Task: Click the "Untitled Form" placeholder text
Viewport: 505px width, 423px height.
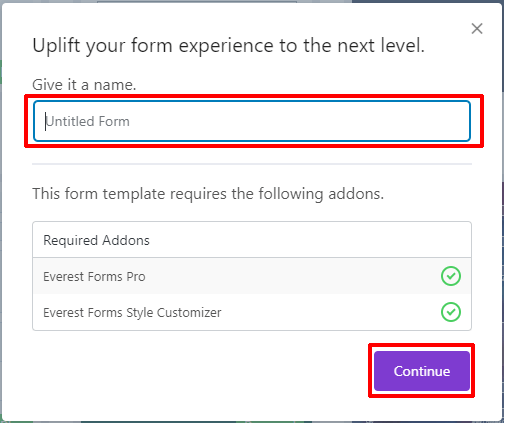Action: click(x=87, y=121)
